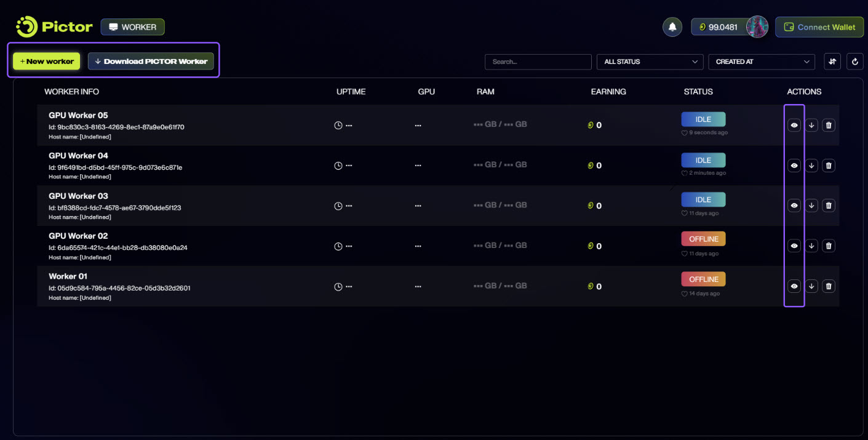Download arrow icon for GPU Worker 02
Screen dimensions: 868x440
point(811,246)
